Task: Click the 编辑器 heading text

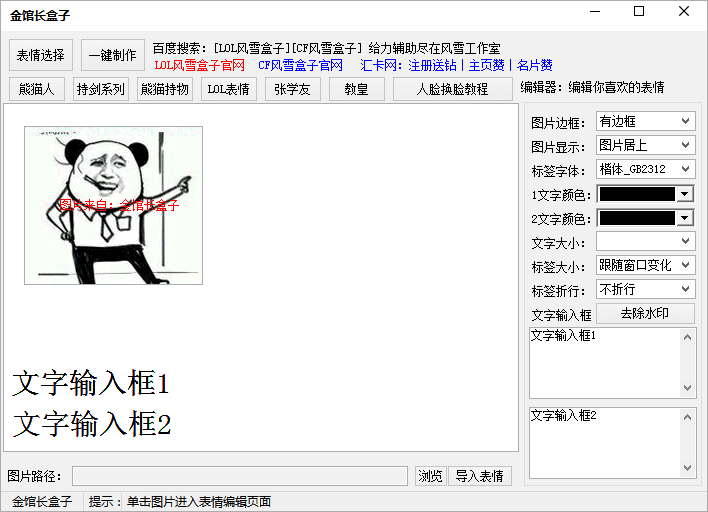Action: [x=592, y=87]
